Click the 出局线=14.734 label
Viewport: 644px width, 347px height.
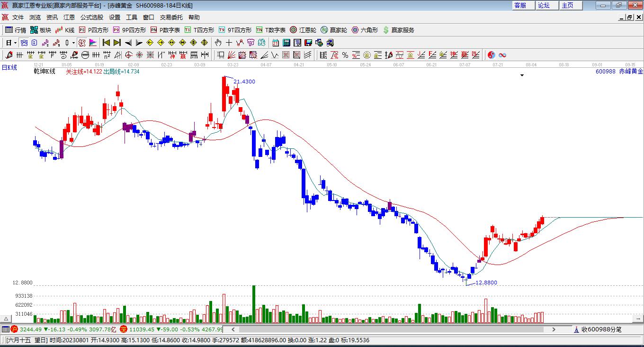click(122, 72)
